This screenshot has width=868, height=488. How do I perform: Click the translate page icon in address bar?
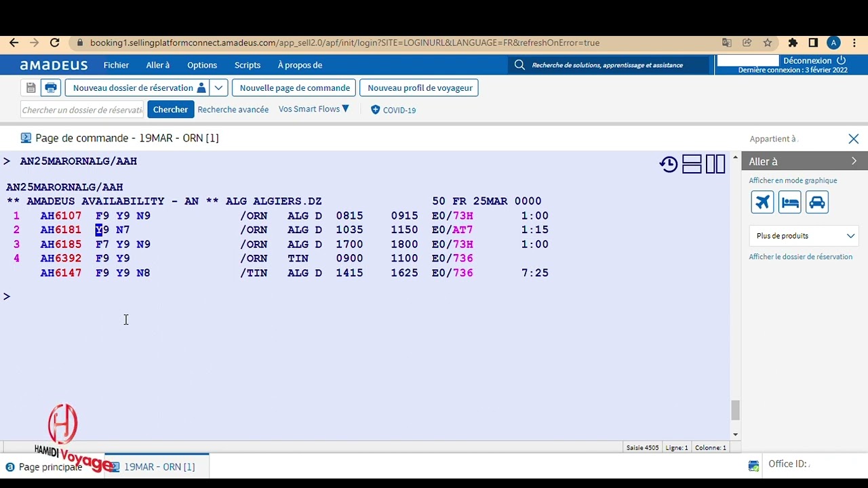[x=727, y=43]
